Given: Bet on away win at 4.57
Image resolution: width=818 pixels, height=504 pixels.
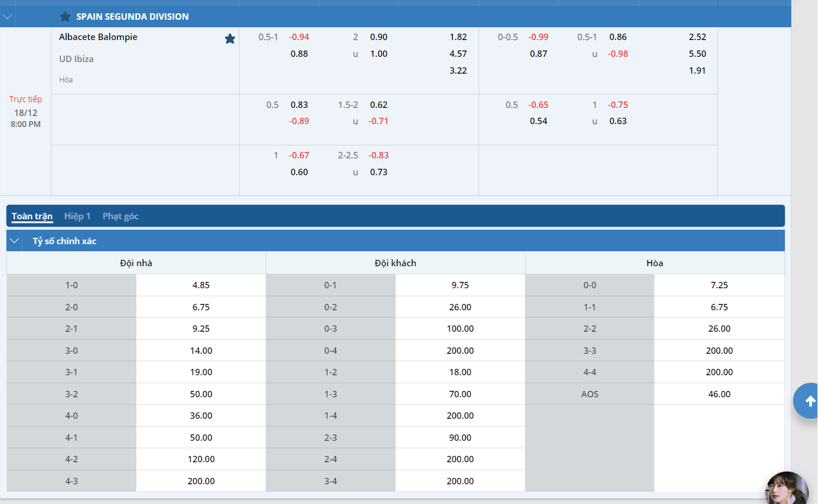Looking at the screenshot, I should click(x=458, y=54).
